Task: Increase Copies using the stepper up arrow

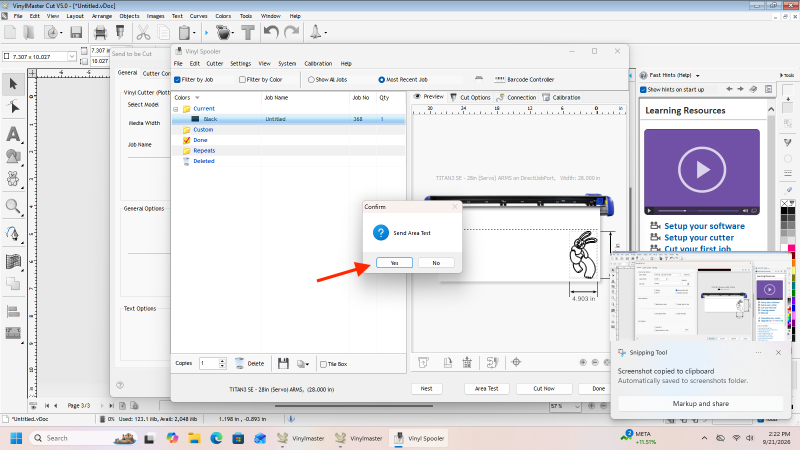Action: [222, 361]
